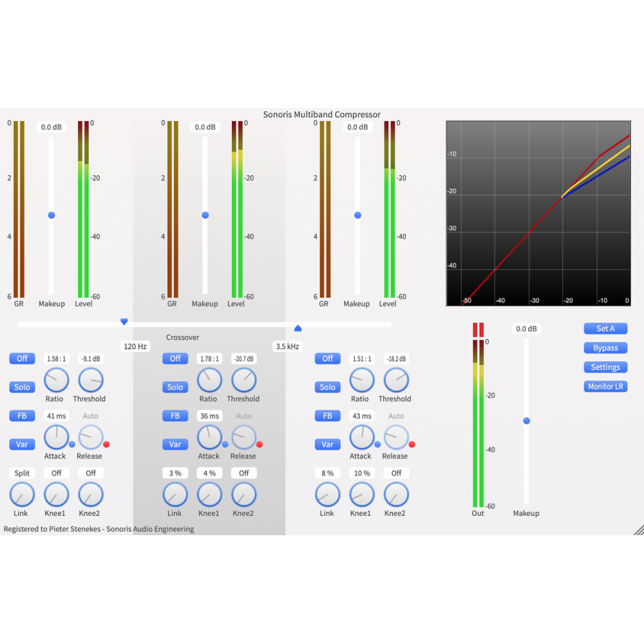Viewport: 644px width, 644px height.
Task: Turn the Knee1 knob on the high band
Action: coord(361,493)
